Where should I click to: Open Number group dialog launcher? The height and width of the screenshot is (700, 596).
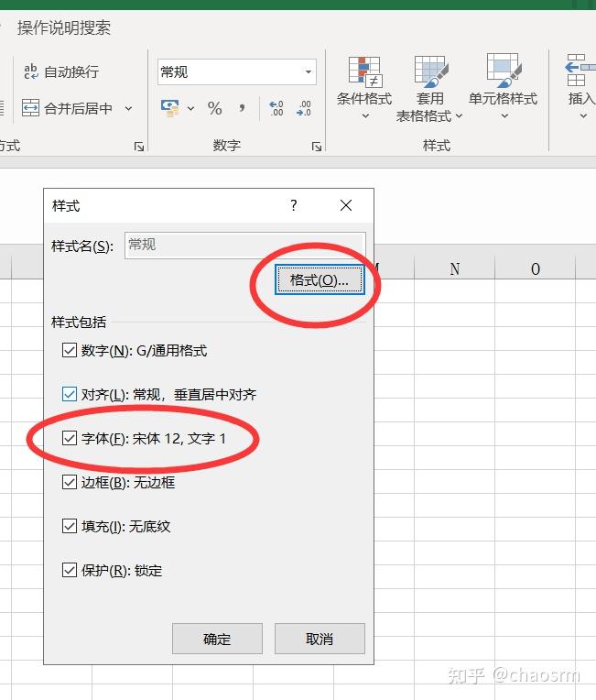click(316, 147)
